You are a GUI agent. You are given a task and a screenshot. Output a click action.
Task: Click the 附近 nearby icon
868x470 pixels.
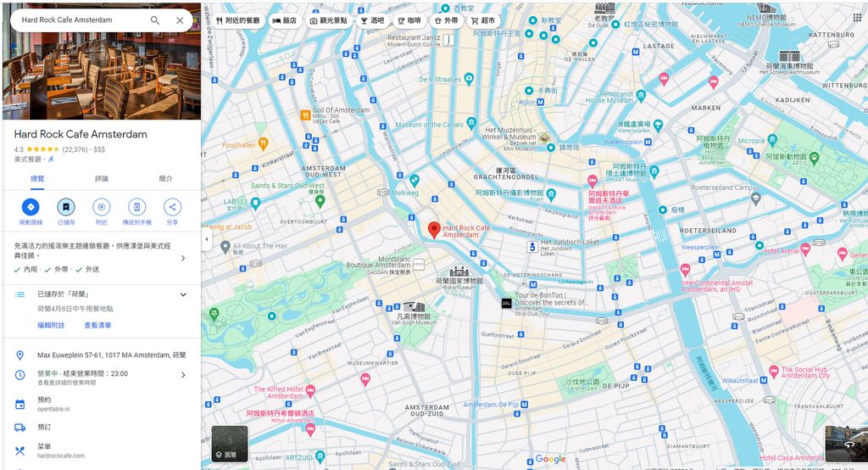point(102,207)
